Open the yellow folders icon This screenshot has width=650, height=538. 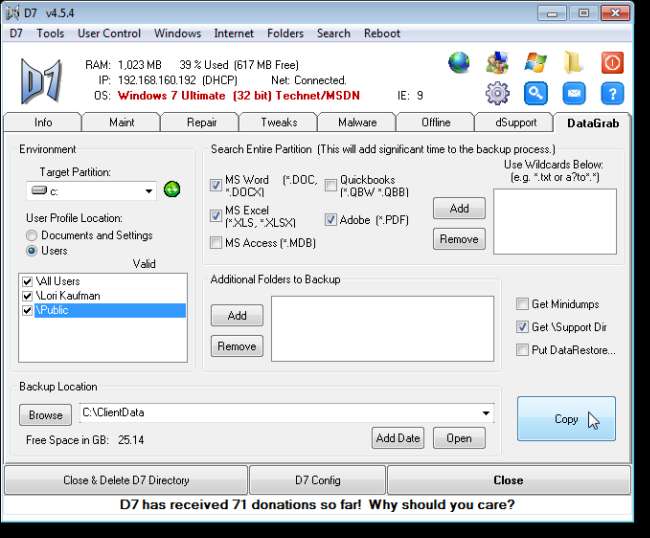(x=574, y=63)
